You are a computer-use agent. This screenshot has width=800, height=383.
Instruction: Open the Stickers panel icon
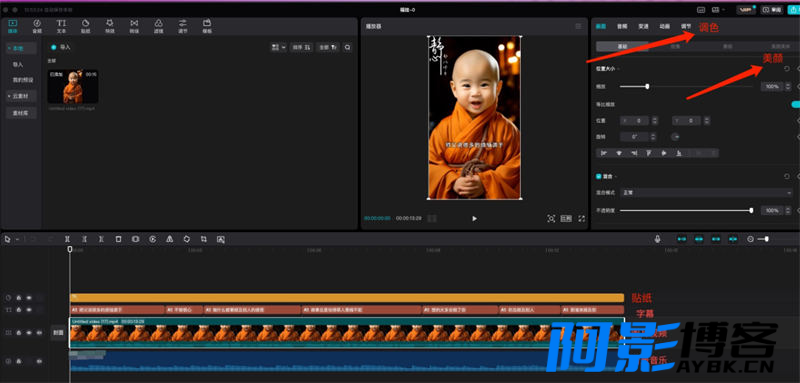pyautogui.click(x=86, y=26)
